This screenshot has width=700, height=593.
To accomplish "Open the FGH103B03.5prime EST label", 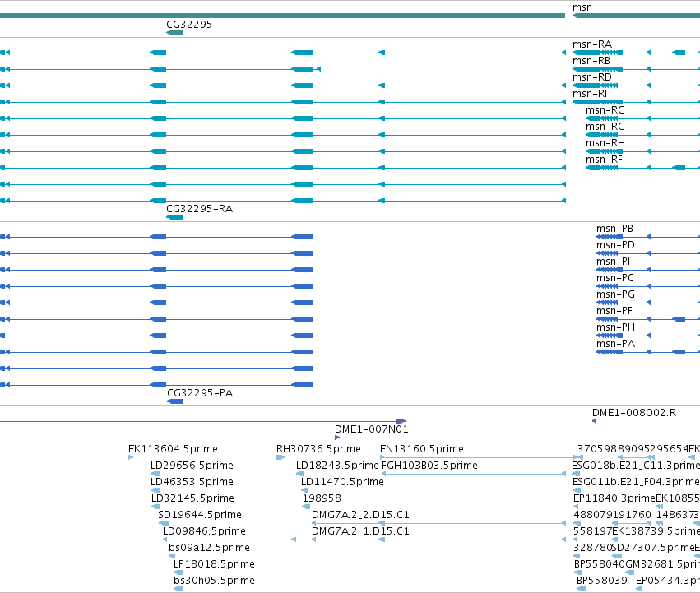I will tap(429, 466).
